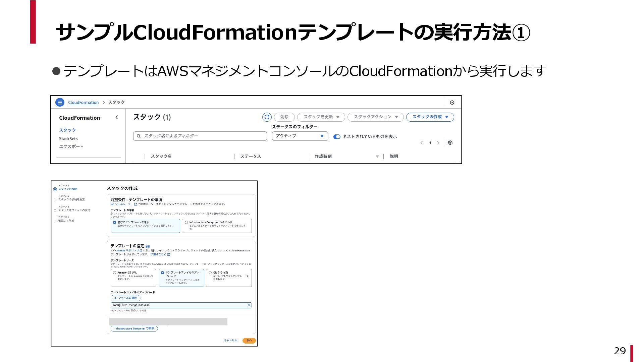This screenshot has height=362, width=644.
Task: Click the ファイルの選択 upload button
Action: (125, 298)
